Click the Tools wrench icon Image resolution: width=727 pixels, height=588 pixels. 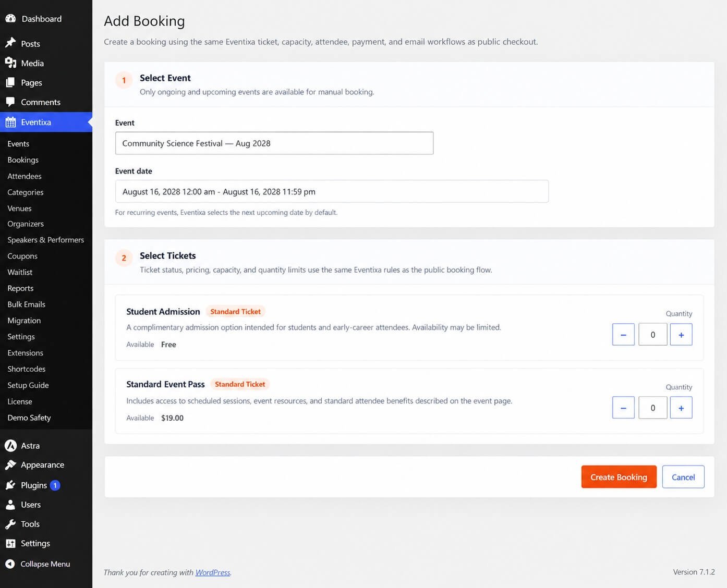(x=10, y=524)
